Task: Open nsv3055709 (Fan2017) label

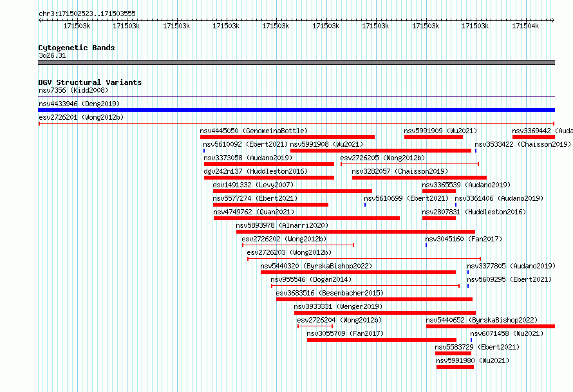Action: click(x=345, y=333)
